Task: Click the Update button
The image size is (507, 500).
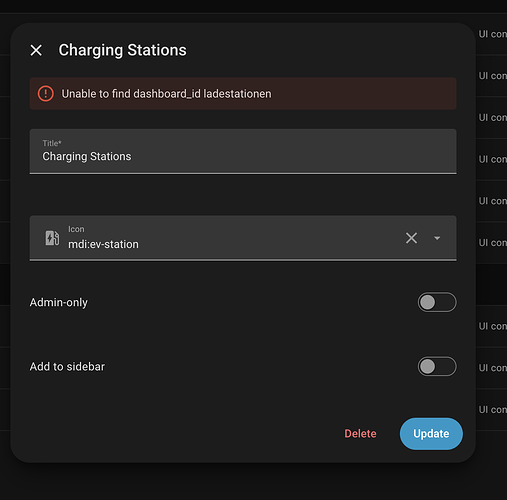Action: (431, 434)
